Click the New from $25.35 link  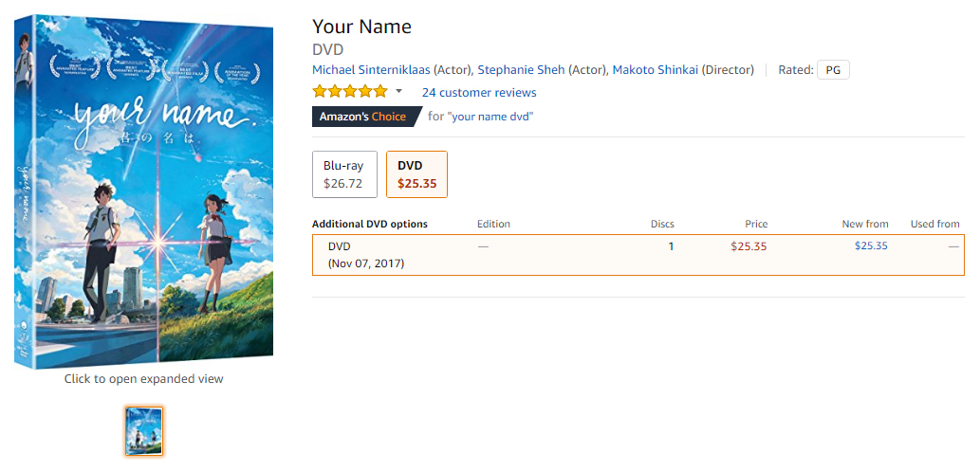click(x=871, y=246)
